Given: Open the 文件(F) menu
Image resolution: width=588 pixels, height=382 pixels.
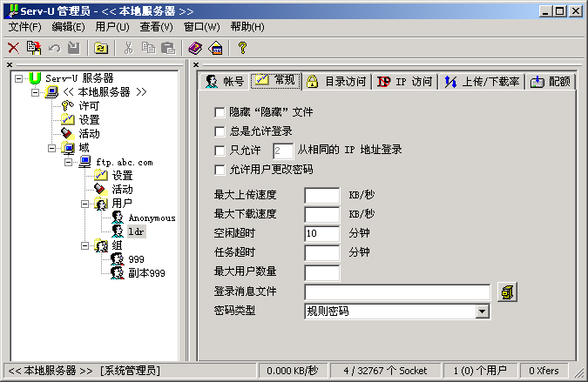Looking at the screenshot, I should [x=24, y=27].
